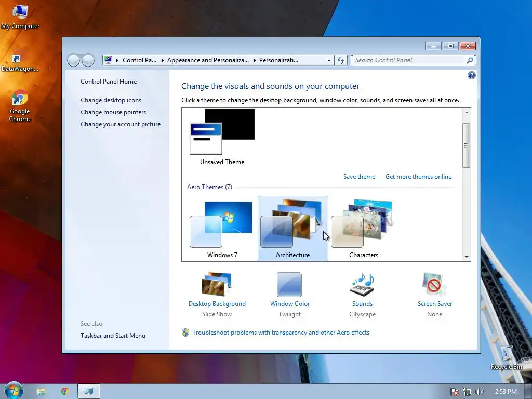This screenshot has width=532, height=399.
Task: Click the Aero Themes (7) group header
Action: click(x=209, y=187)
